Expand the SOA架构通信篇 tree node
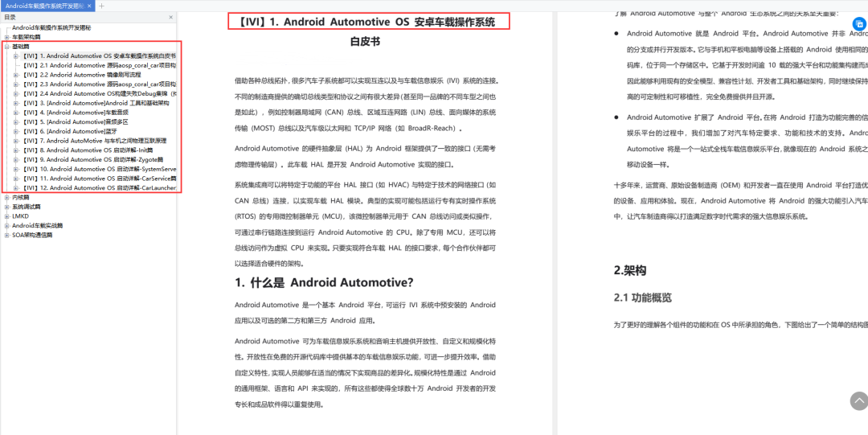 click(x=6, y=235)
